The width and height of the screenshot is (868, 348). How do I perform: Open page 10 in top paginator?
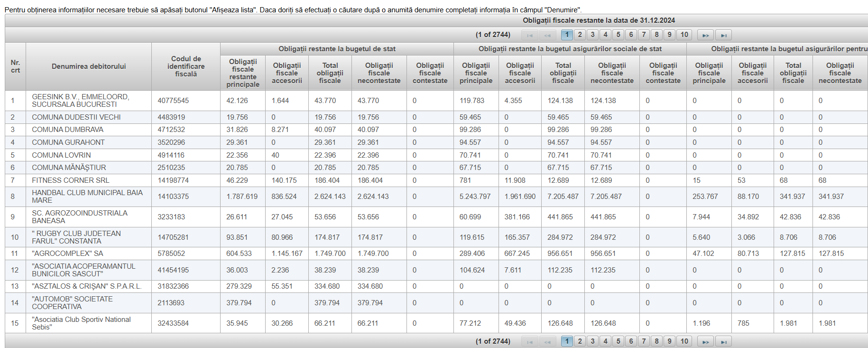(684, 35)
